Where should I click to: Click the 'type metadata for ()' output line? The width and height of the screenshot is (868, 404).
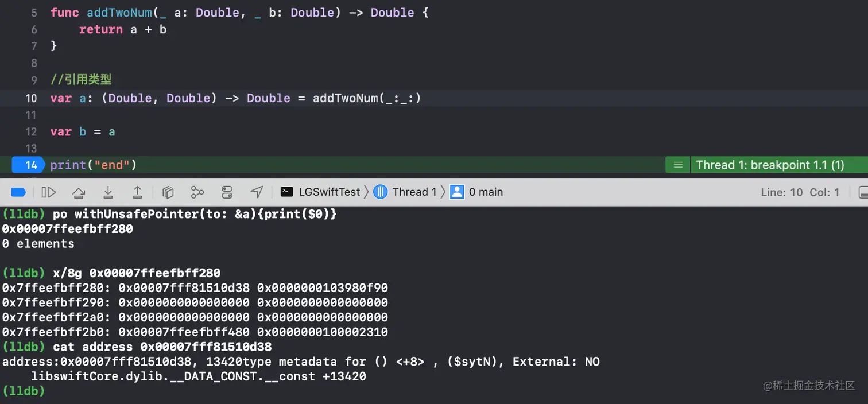coord(301,362)
